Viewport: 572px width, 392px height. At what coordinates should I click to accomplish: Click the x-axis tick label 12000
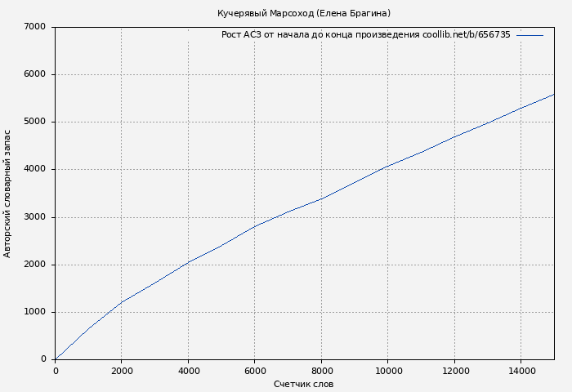[x=454, y=370]
